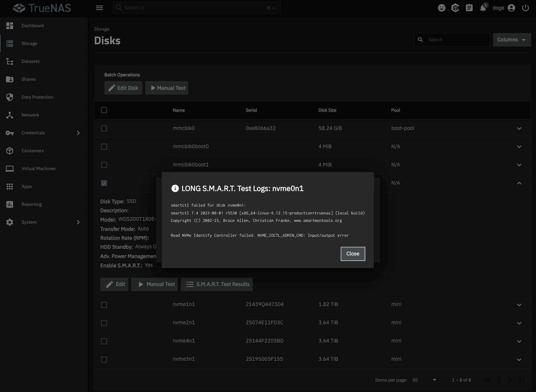The height and width of the screenshot is (392, 536).
Task: Open the doge user account menu
Action: [x=504, y=8]
